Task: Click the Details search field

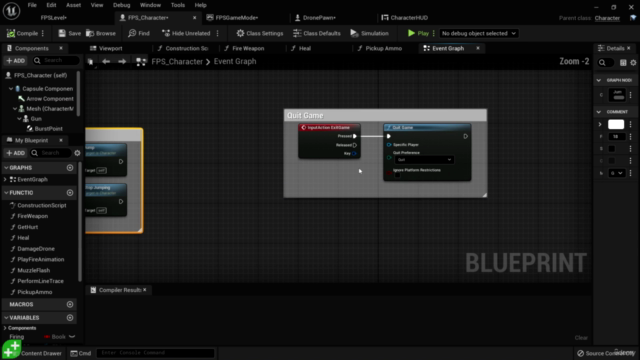Action: tap(606, 63)
